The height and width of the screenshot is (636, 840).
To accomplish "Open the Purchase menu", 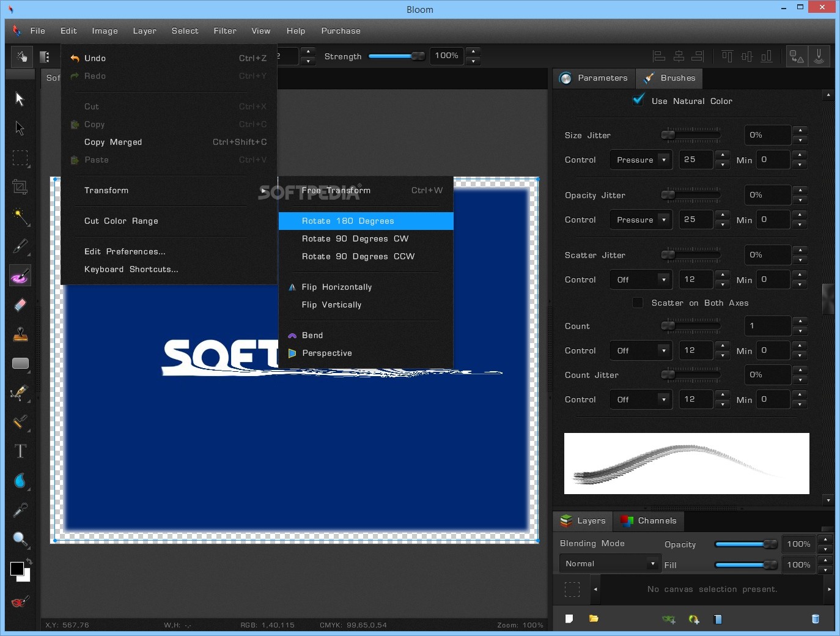I will pos(341,31).
